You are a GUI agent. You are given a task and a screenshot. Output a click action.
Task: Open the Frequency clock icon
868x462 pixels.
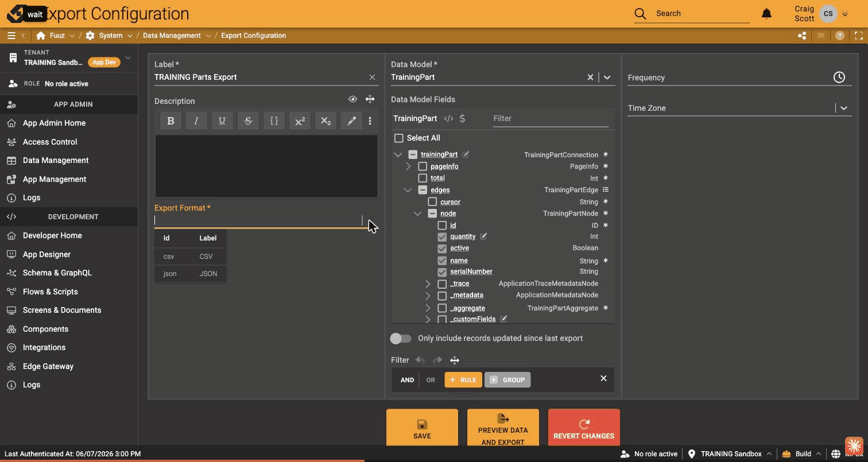pyautogui.click(x=839, y=77)
